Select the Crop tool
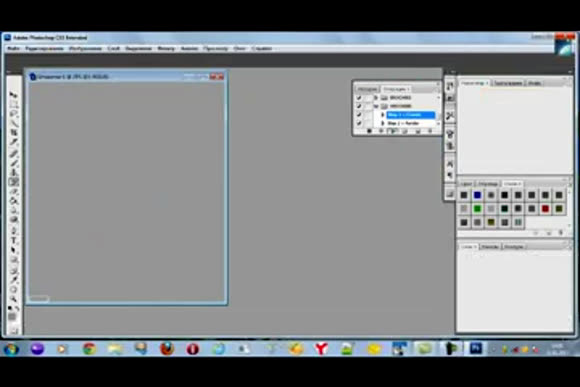 click(14, 133)
